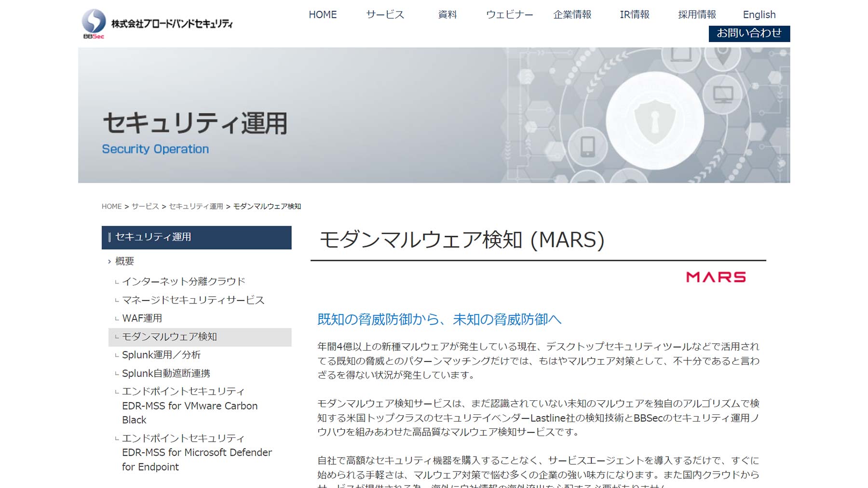The image size is (868, 488).
Task: Open the IR情報 menu
Action: [x=635, y=14]
